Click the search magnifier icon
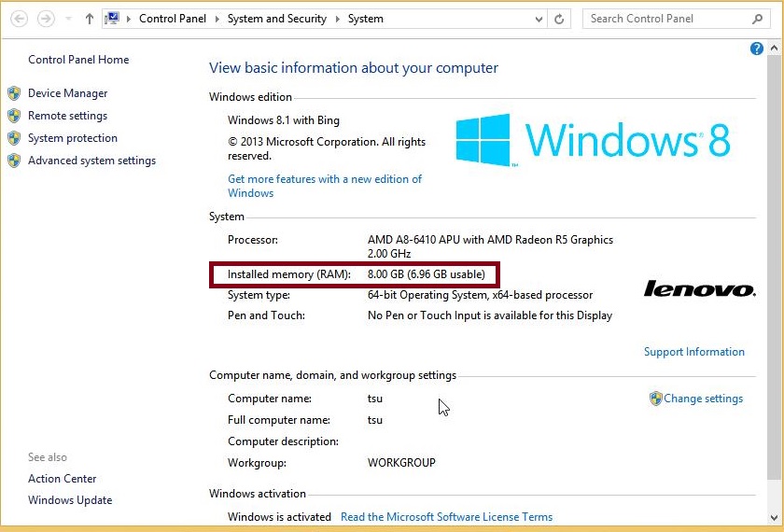The width and height of the screenshot is (784, 532). click(x=758, y=19)
